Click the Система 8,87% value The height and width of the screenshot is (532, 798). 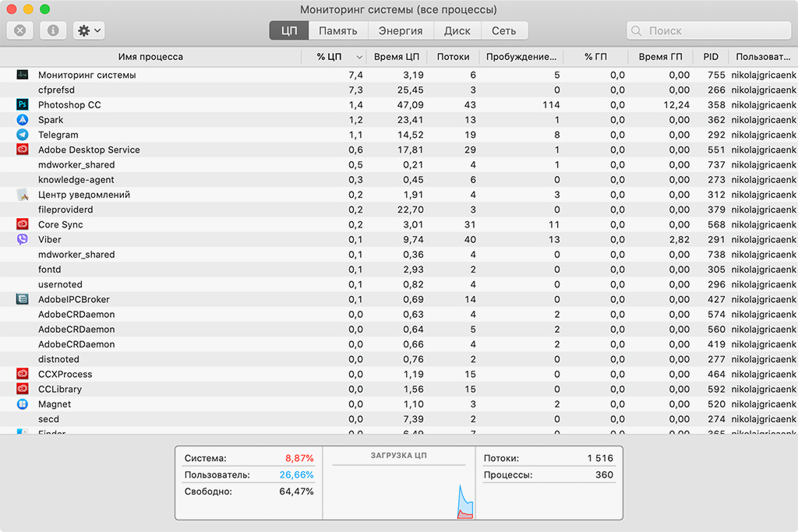(x=299, y=458)
